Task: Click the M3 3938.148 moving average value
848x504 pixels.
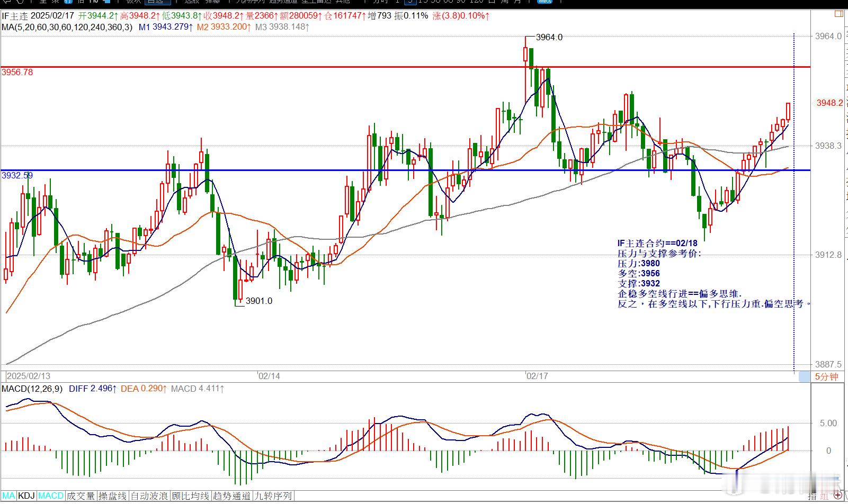Action: (282, 26)
